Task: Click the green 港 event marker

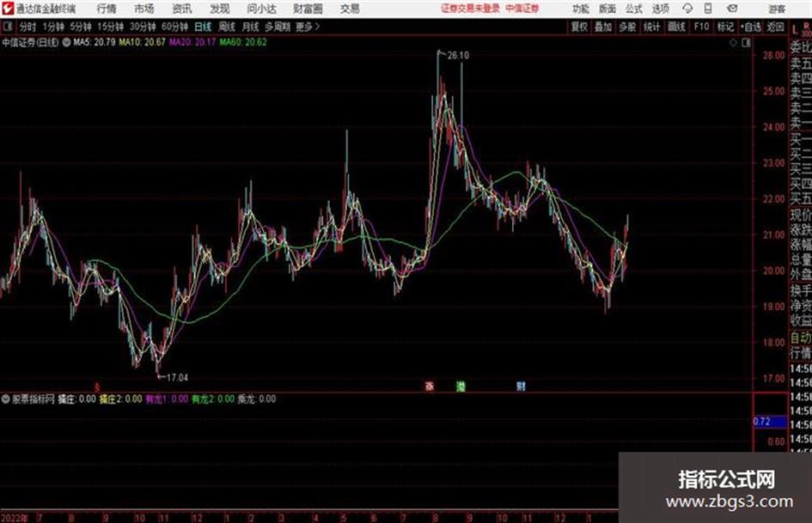Action: 461,386
